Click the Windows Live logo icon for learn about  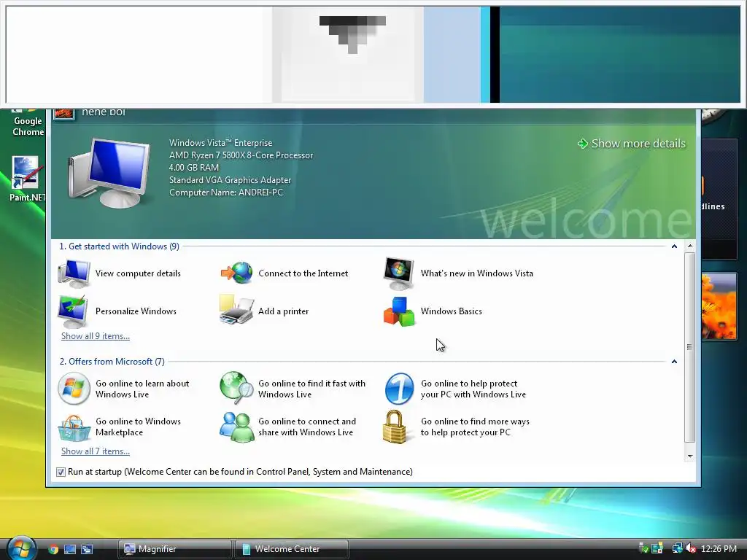[x=74, y=389]
